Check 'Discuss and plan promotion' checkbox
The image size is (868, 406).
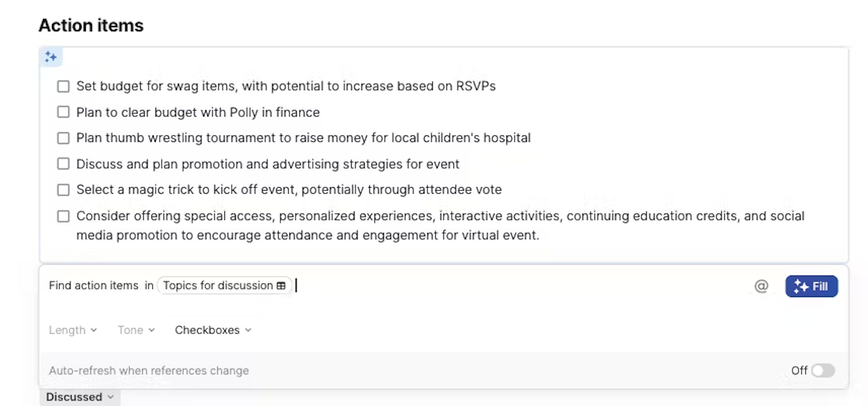tap(63, 164)
